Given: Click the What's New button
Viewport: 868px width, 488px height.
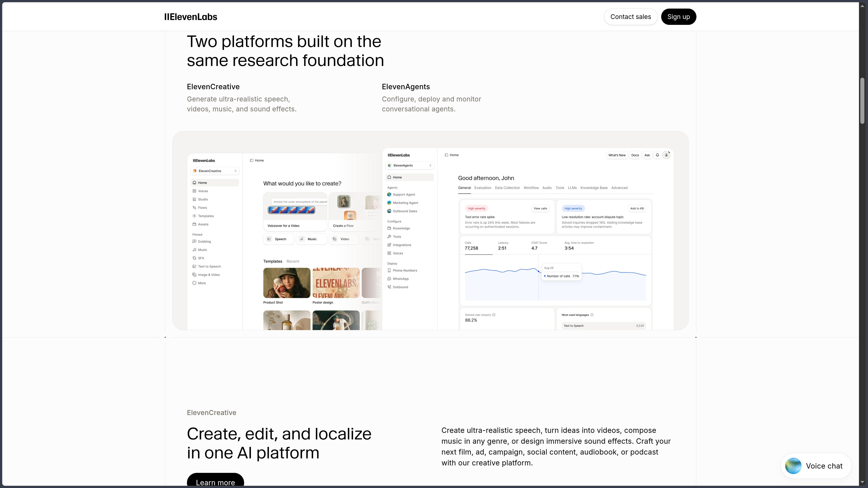Looking at the screenshot, I should (617, 155).
